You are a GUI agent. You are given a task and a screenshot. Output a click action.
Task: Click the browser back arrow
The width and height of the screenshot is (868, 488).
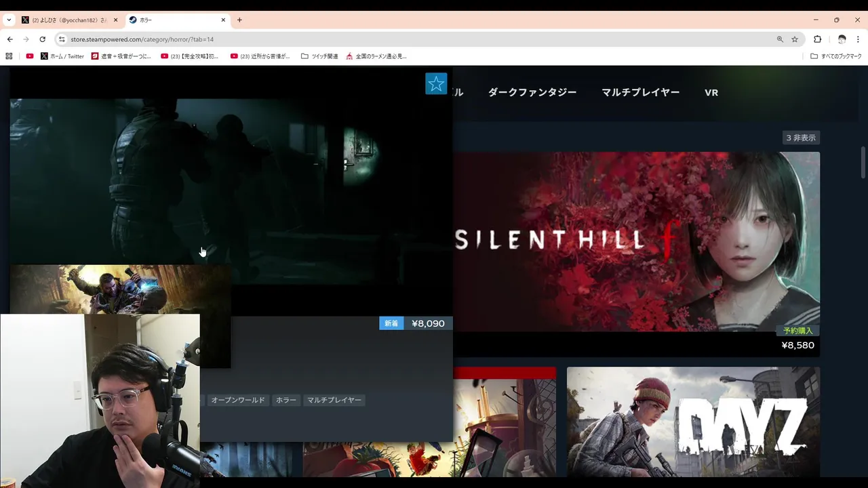[x=9, y=39]
